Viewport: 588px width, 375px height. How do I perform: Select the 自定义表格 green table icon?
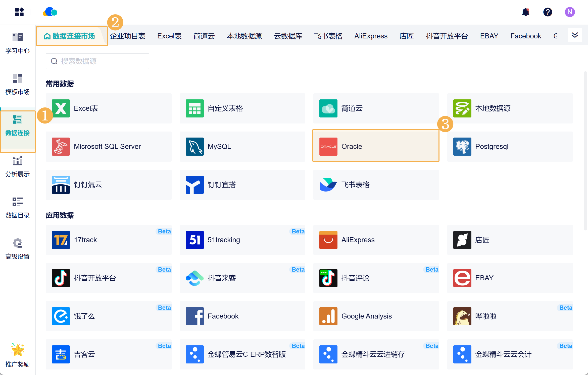coord(195,108)
